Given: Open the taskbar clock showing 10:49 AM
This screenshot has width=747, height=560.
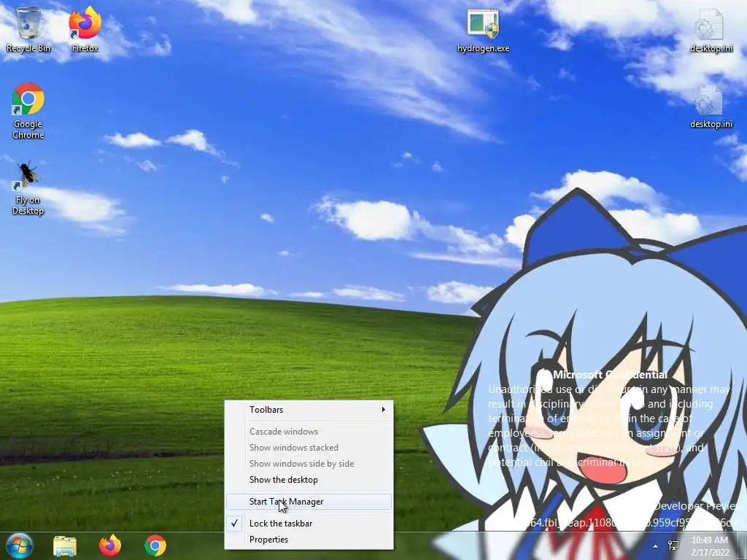Looking at the screenshot, I should 711,545.
